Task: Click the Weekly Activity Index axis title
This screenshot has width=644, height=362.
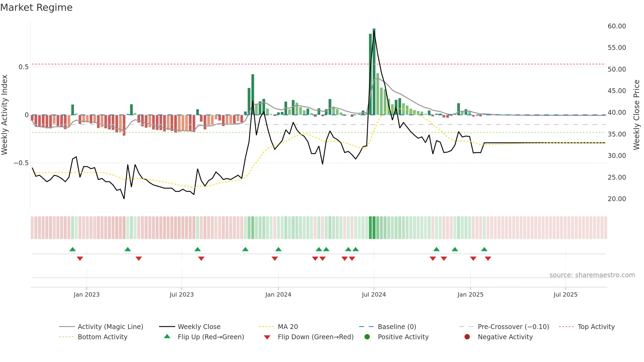Action: click(x=5, y=115)
